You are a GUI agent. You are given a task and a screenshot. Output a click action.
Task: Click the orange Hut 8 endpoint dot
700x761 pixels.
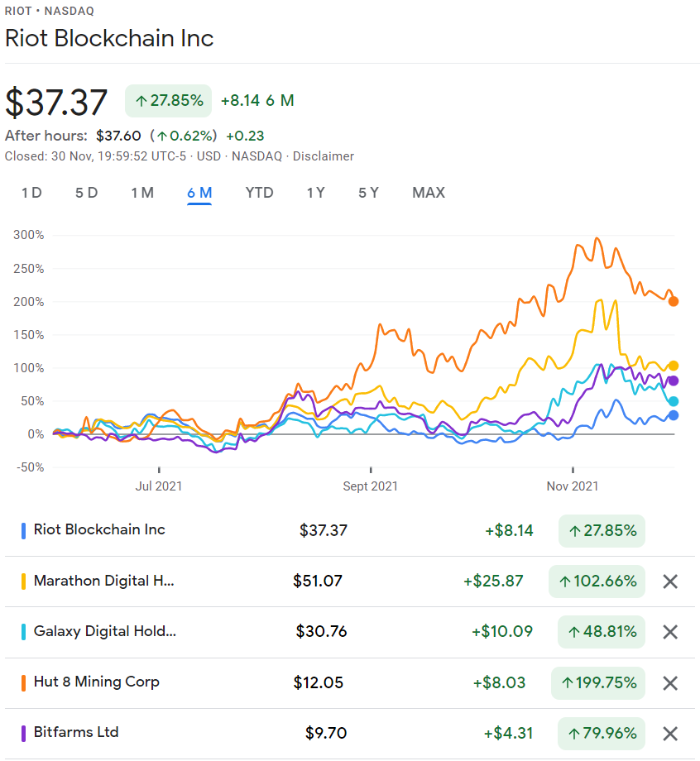(674, 301)
